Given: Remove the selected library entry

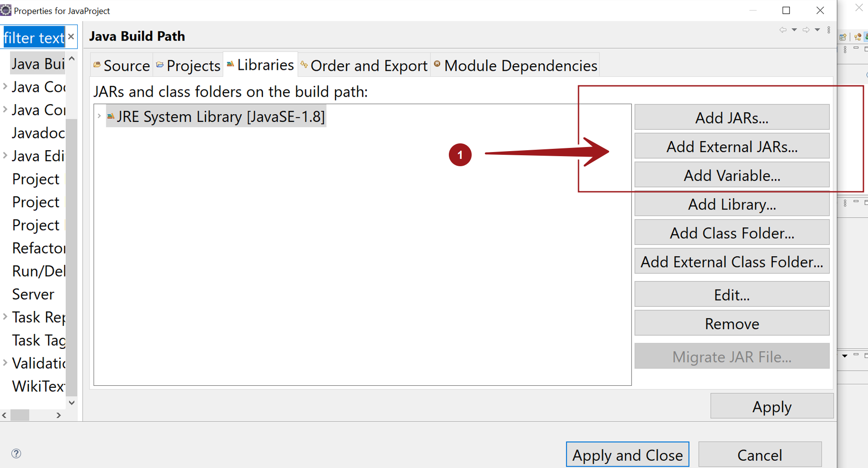Looking at the screenshot, I should [731, 324].
